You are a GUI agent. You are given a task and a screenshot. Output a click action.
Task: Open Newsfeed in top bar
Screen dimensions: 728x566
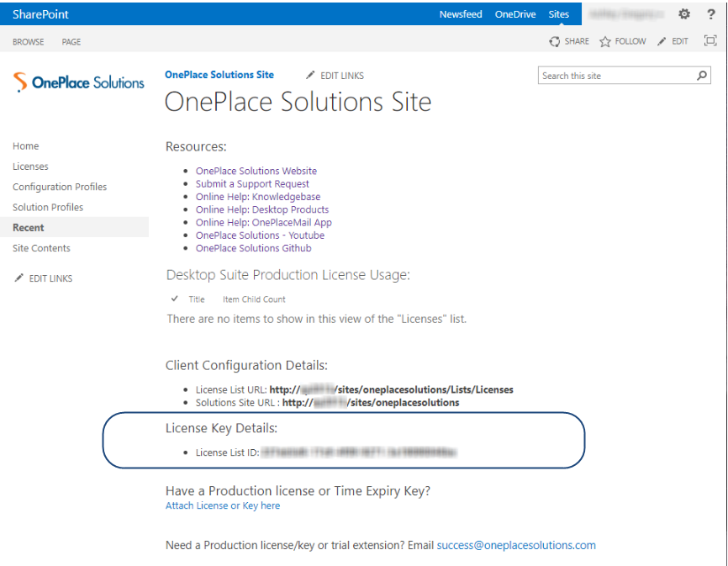point(461,14)
